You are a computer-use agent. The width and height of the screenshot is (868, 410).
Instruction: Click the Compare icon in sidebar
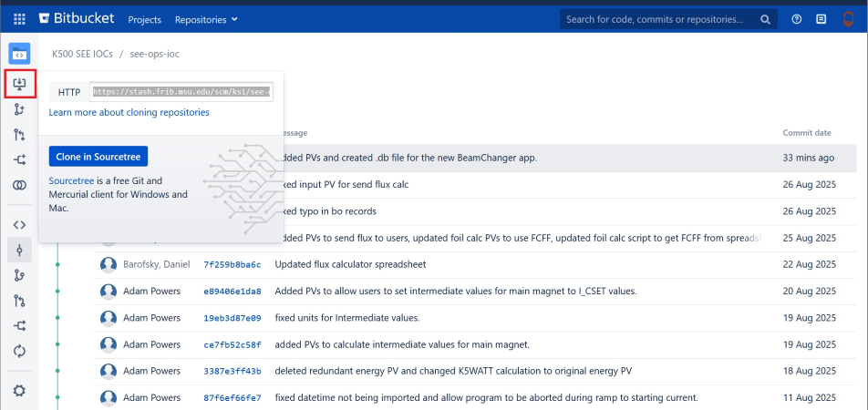pos(19,185)
